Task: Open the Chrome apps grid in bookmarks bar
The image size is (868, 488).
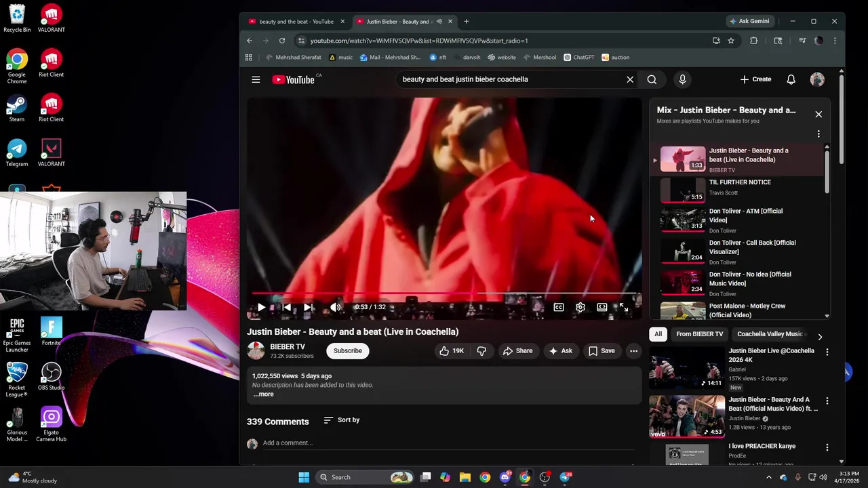Action: (x=249, y=58)
